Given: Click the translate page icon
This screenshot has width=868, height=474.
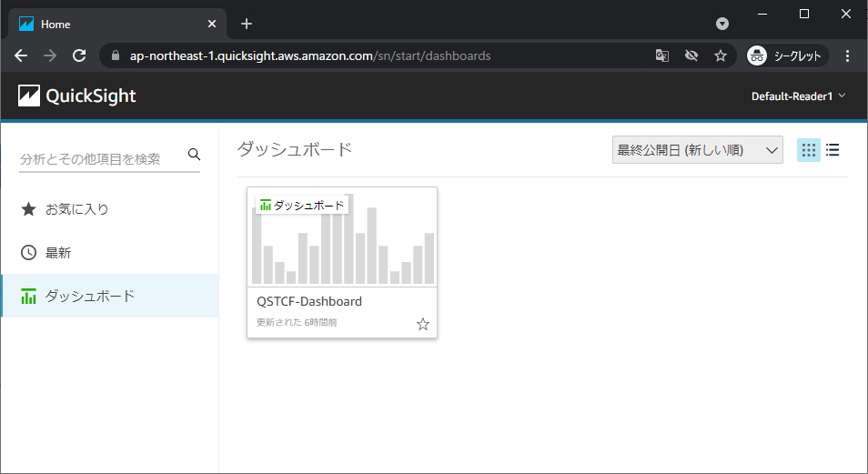Looking at the screenshot, I should [x=662, y=55].
